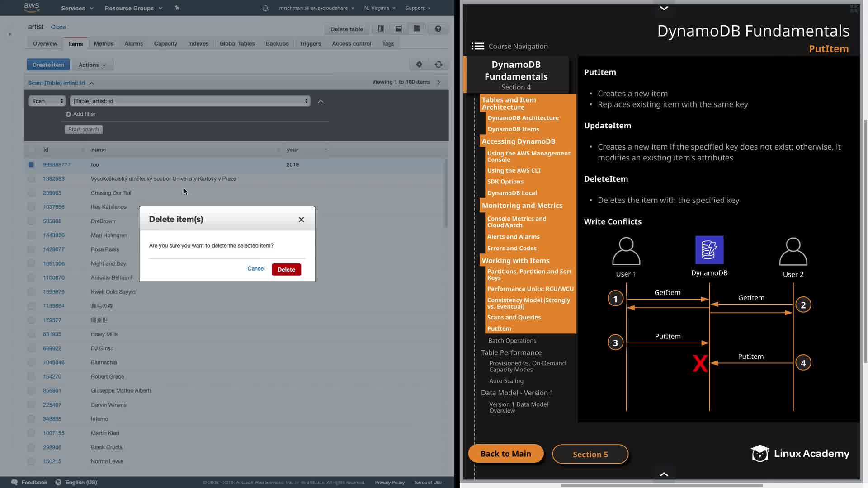The height and width of the screenshot is (488, 868).
Task: Click the pin favorites star icon
Action: (177, 8)
